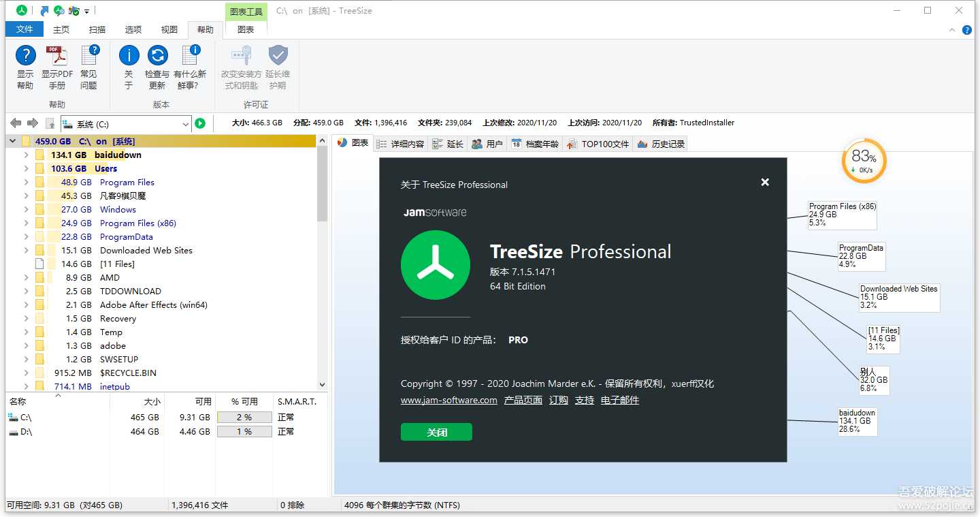Switch to the 视图 ribbon tab

169,29
